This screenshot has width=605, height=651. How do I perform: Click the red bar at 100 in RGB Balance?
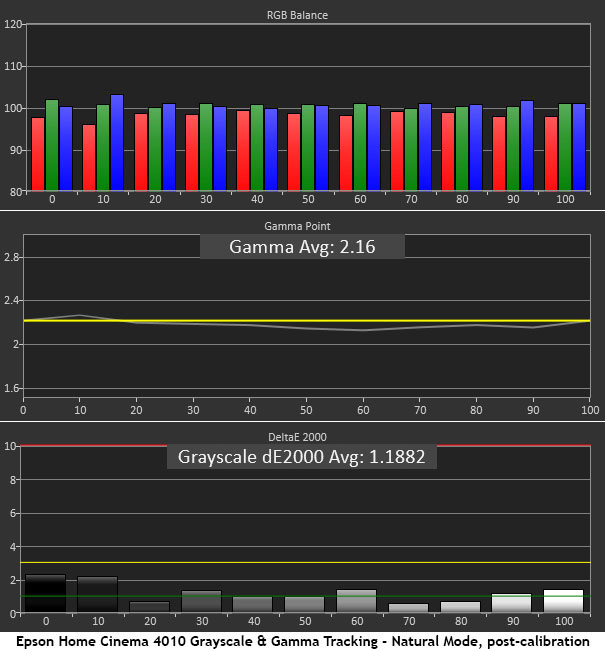pos(551,153)
